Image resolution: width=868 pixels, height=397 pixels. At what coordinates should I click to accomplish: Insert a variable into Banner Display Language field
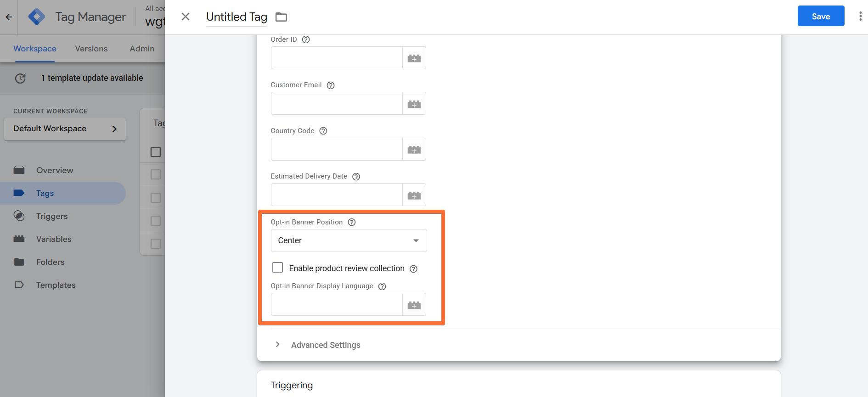pyautogui.click(x=414, y=304)
